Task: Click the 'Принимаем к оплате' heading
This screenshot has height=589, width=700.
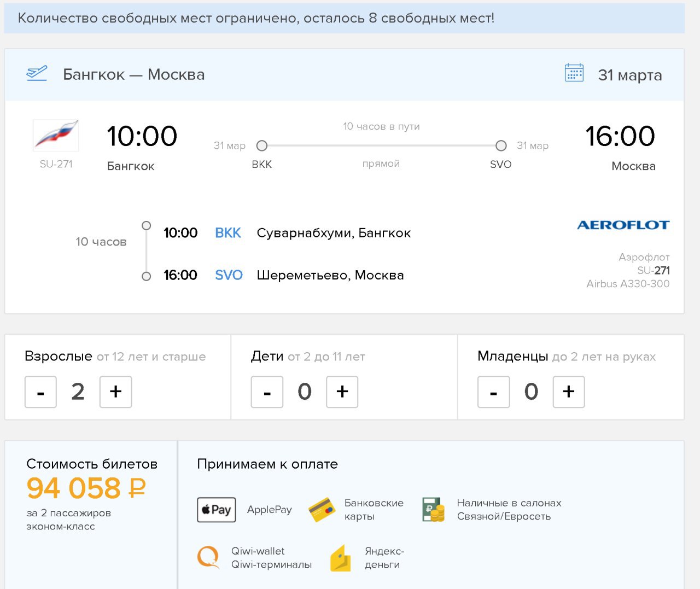Action: [x=267, y=464]
